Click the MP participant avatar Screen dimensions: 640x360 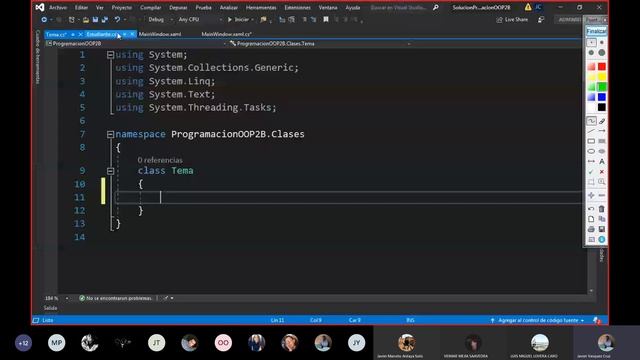(56, 343)
